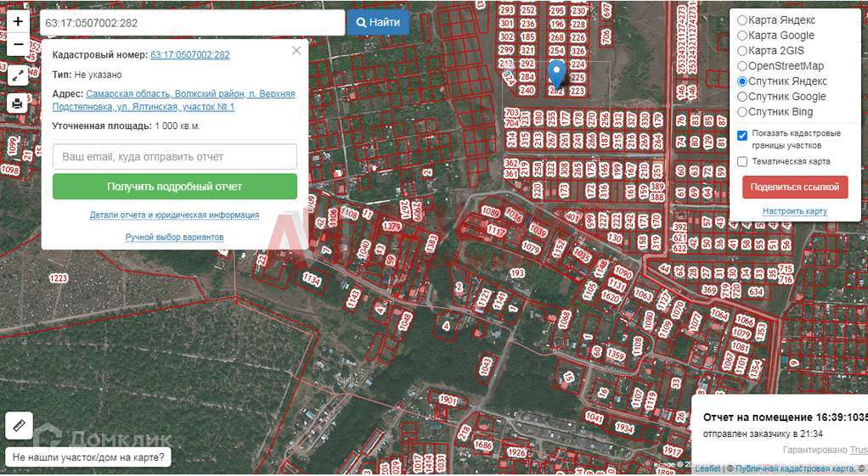This screenshot has height=476, width=868.
Task: Uncheck Показать кадастровые границы участков
Action: 742,136
